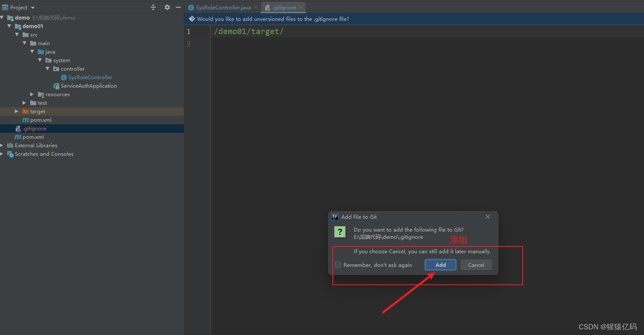
Task: Click the IntelliJ logo in dialog title
Action: click(335, 217)
